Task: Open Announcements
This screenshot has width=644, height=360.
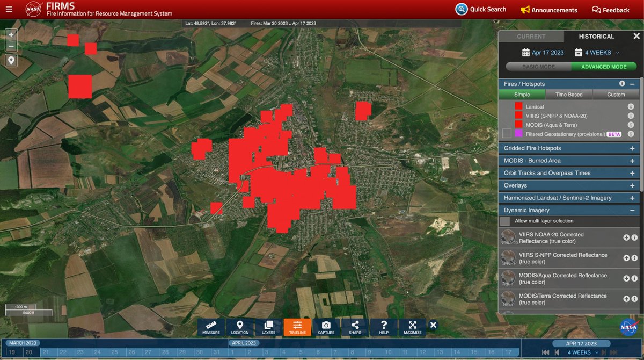Action: click(x=549, y=10)
